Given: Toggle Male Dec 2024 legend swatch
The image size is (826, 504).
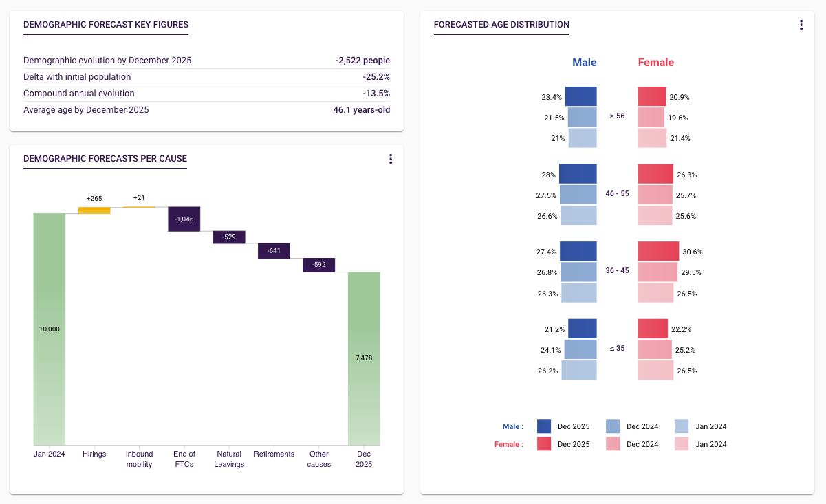Looking at the screenshot, I should 613,426.
